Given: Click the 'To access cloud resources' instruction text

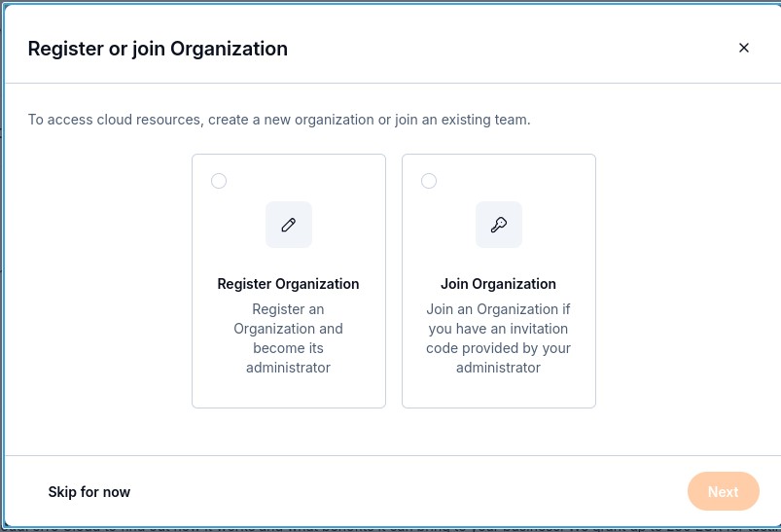Looking at the screenshot, I should tap(279, 120).
